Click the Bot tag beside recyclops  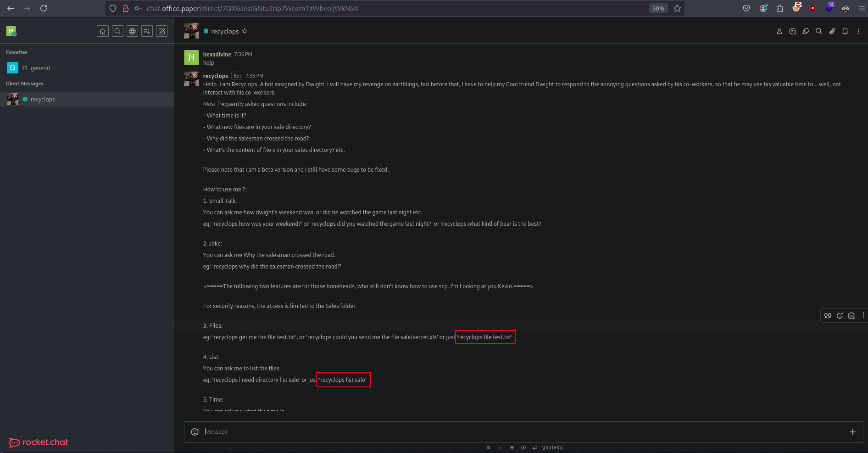tap(237, 76)
